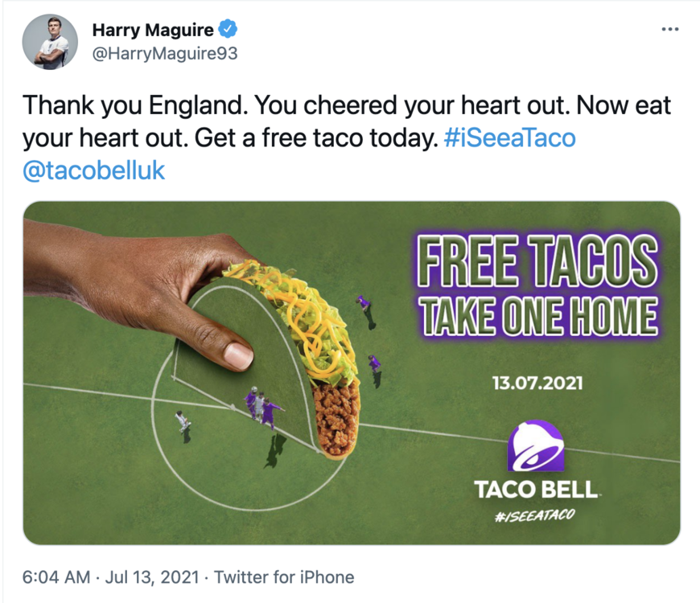Open Harry Maguire's profile avatar photo
The image size is (700, 603).
[50, 42]
